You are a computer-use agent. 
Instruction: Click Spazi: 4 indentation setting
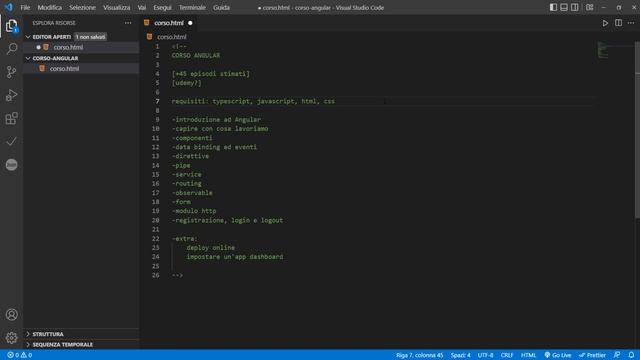(x=460, y=355)
